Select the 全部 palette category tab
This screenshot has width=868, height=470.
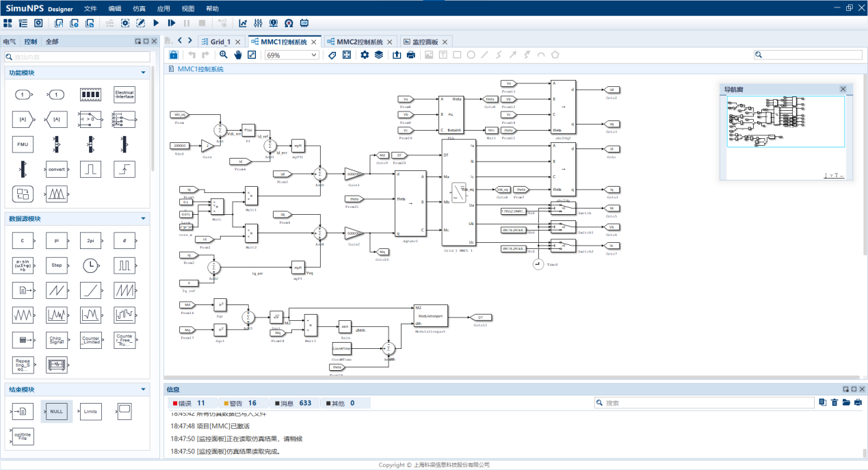point(52,42)
